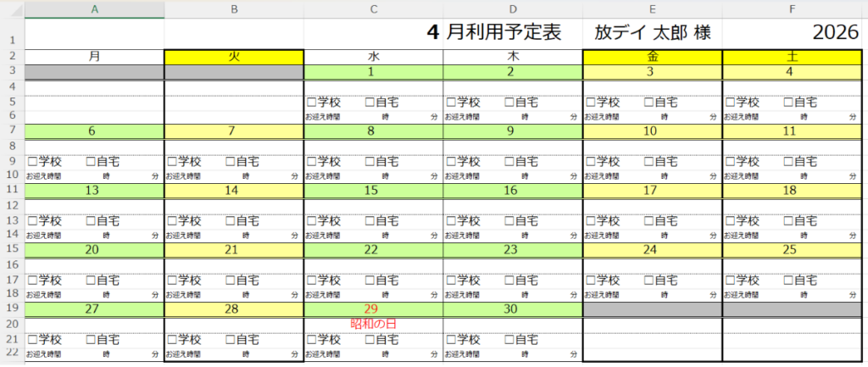The width and height of the screenshot is (868, 367).
Task: Click the yellow 火 weekday header cell
Action: (234, 57)
